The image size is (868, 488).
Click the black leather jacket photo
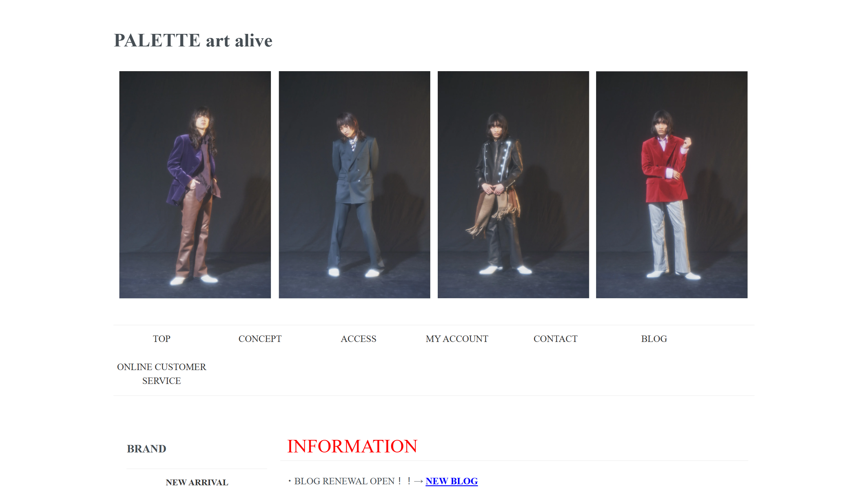[513, 185]
